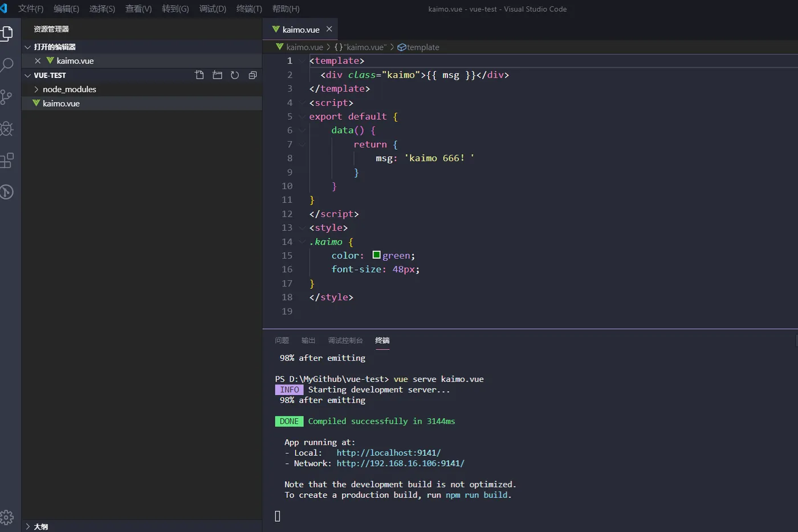Click the New File icon in VUE-TEST header

tap(199, 75)
